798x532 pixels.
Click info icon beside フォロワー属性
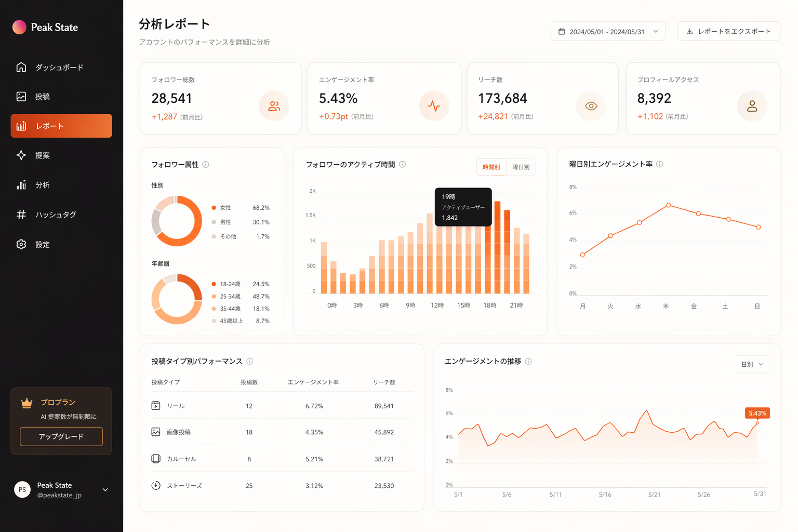[206, 164]
